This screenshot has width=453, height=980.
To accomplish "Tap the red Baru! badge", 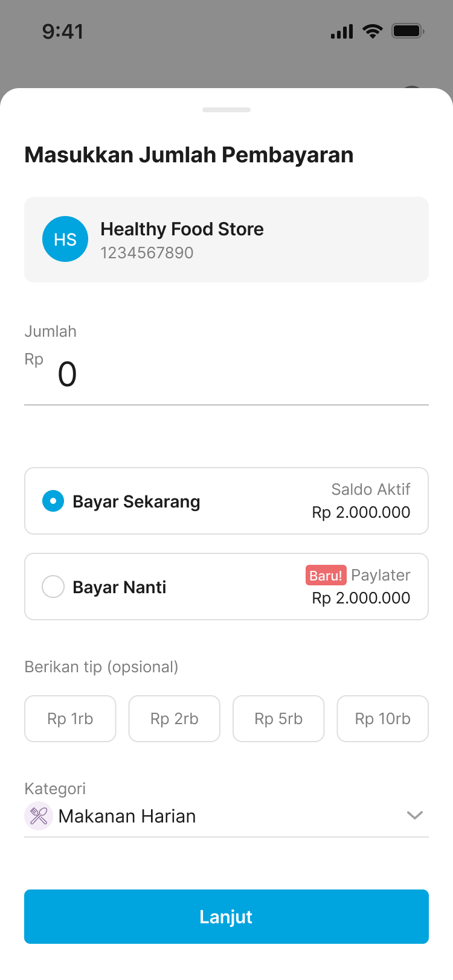I will pos(326,576).
